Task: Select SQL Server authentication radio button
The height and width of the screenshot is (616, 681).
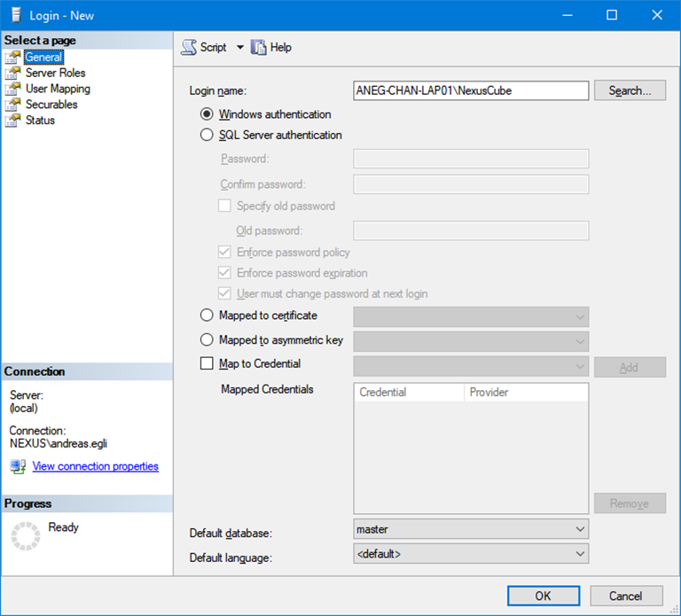Action: [207, 136]
